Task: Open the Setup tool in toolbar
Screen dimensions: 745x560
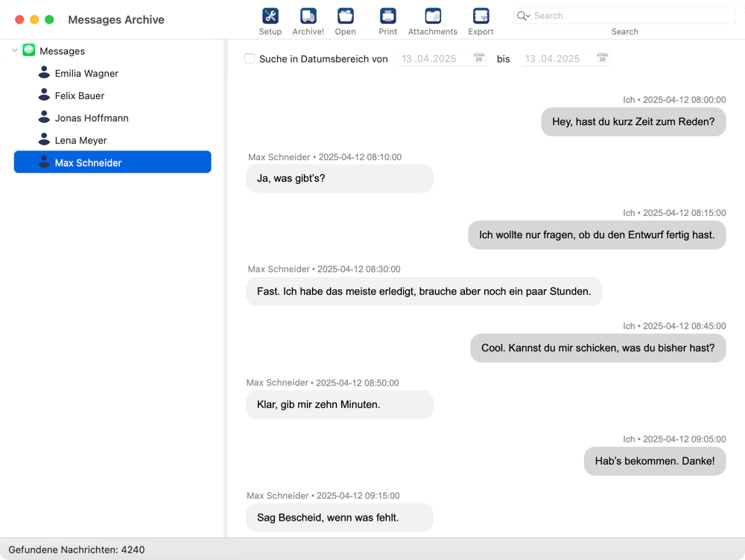Action: (x=270, y=16)
